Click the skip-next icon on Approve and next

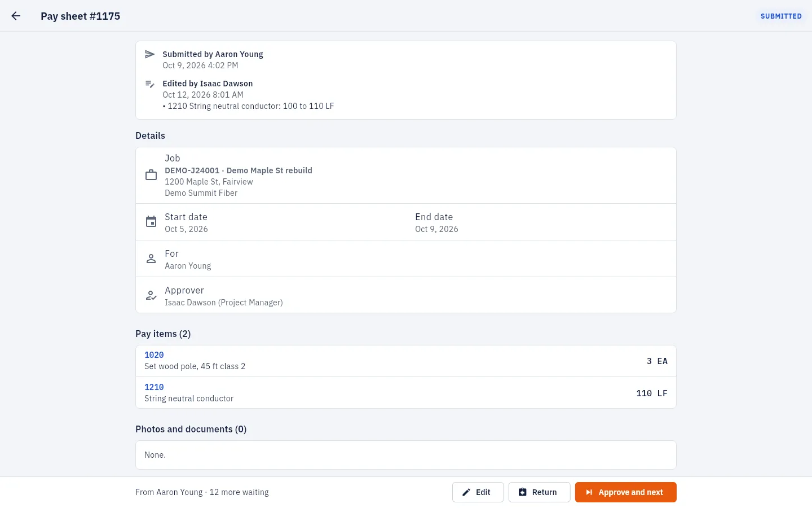tap(589, 492)
